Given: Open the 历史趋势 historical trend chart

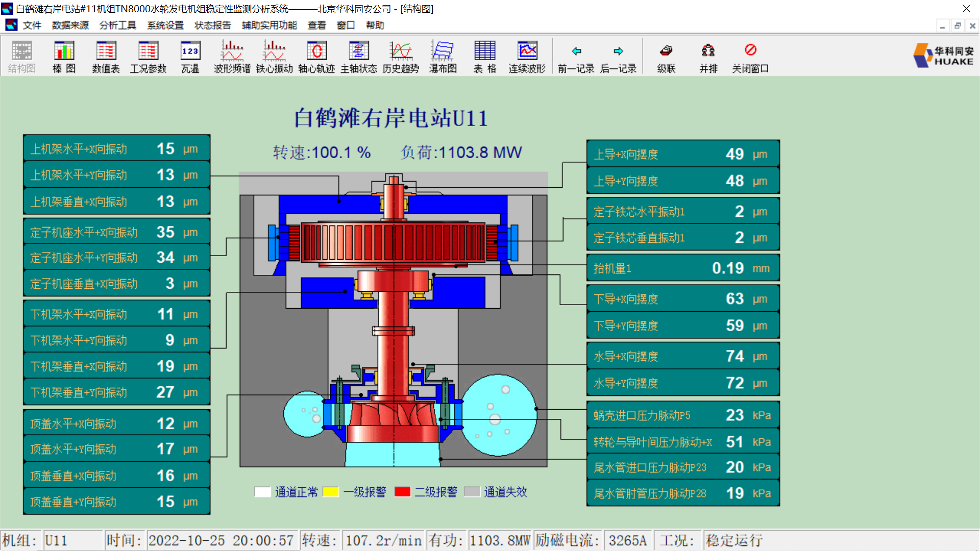Looking at the screenshot, I should coord(400,56).
